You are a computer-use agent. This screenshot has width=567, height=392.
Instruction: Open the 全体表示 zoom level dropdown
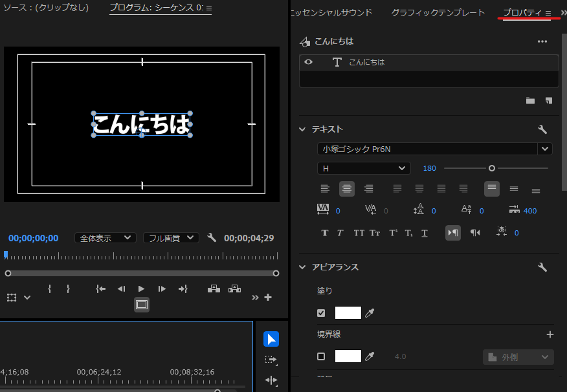coord(106,238)
